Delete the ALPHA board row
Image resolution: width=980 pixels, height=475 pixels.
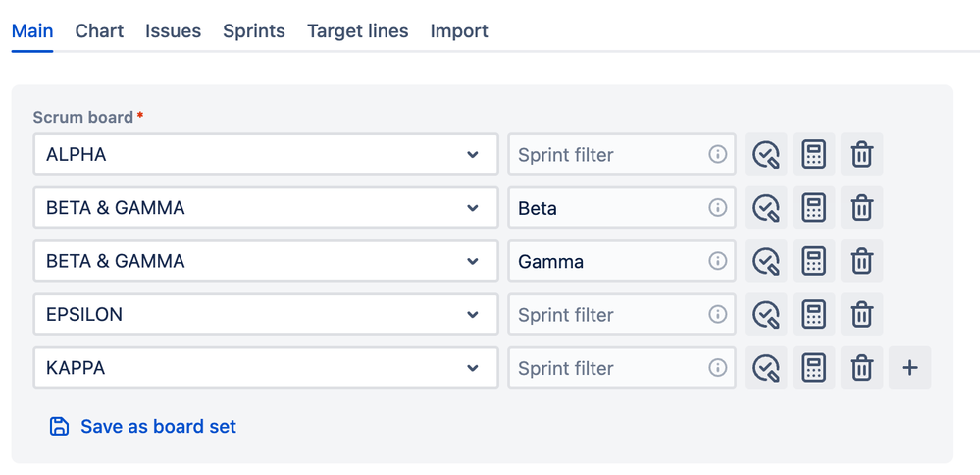coord(861,155)
